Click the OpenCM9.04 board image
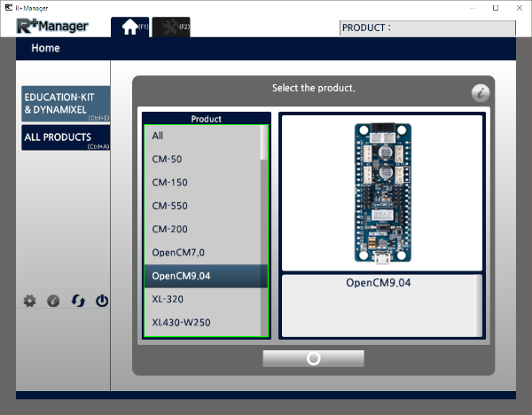The image size is (532, 415). click(x=383, y=193)
